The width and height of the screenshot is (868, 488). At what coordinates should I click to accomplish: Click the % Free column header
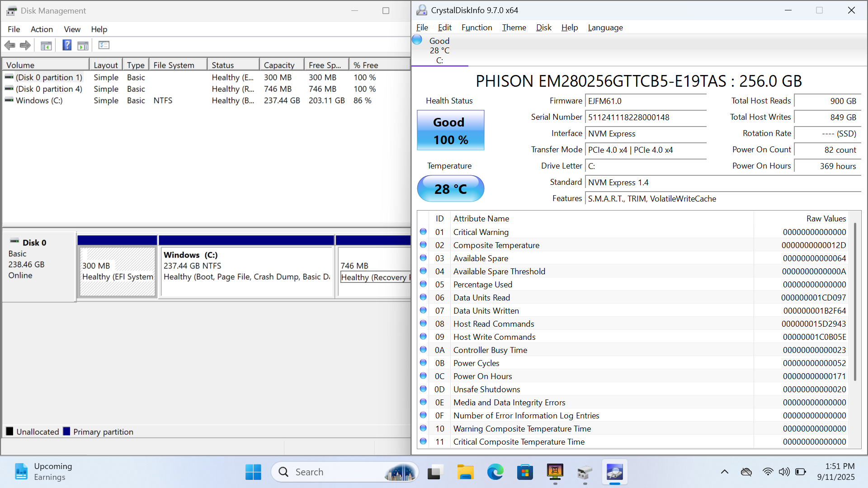tap(379, 65)
